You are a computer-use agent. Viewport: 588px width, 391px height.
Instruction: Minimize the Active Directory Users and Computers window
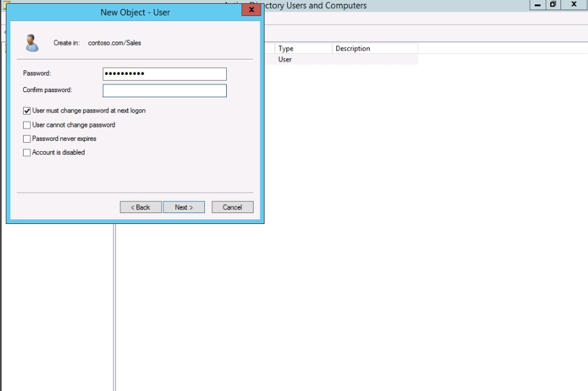coord(537,5)
